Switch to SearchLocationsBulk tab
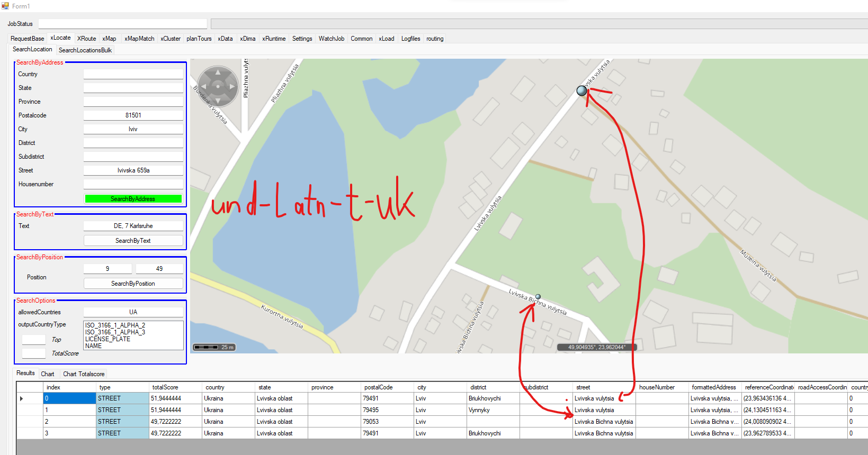Image resolution: width=868 pixels, height=455 pixels. (85, 50)
